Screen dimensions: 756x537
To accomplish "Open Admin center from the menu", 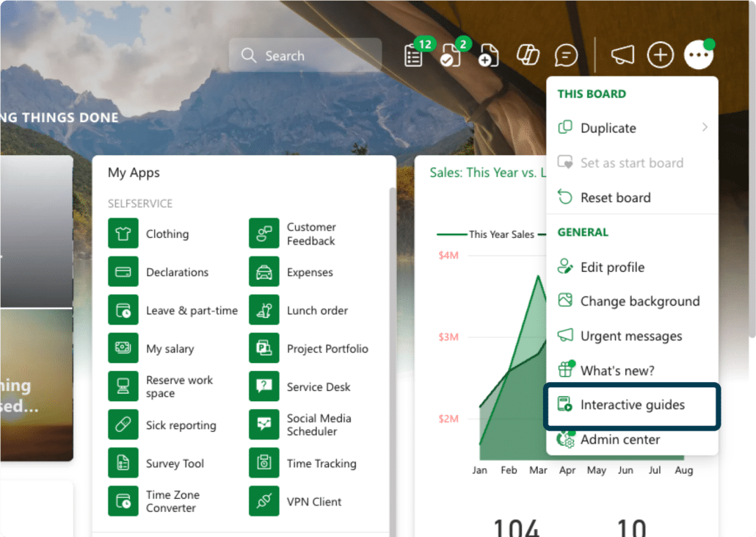I will (x=632, y=439).
